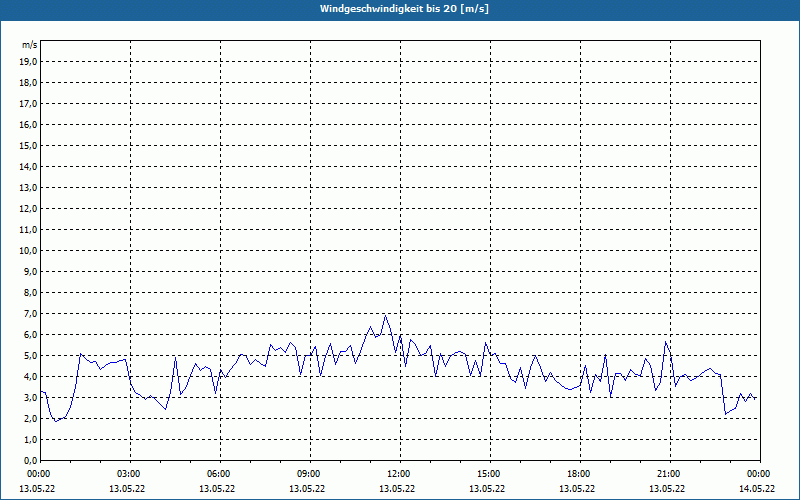Select the 10,0 y-axis label
Image resolution: width=800 pixels, height=500 pixels.
click(29, 251)
